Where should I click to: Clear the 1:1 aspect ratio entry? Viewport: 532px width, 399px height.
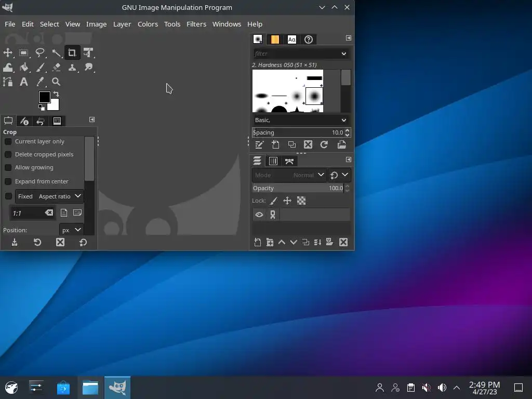pos(49,212)
